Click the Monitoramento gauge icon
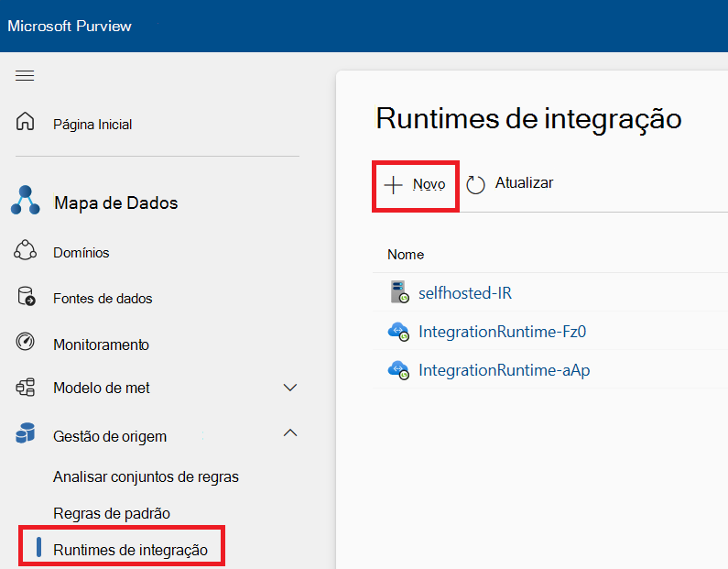728x569 pixels. [26, 344]
